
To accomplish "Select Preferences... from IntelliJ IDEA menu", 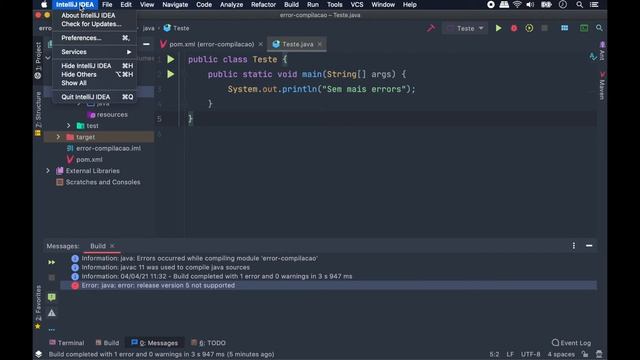I will tap(95, 38).
